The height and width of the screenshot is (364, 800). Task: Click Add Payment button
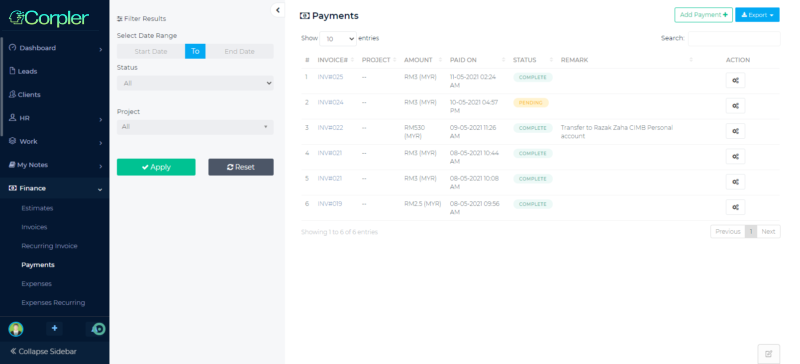click(704, 15)
